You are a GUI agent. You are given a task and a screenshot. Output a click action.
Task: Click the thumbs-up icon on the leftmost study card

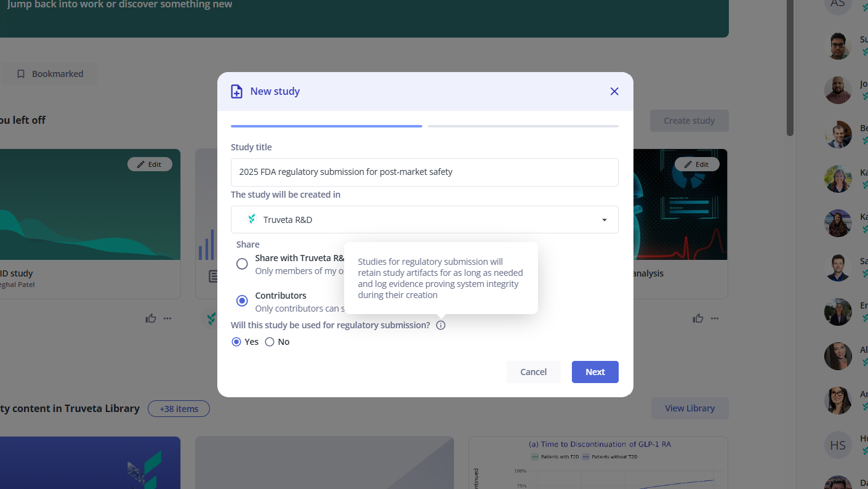[x=150, y=318]
